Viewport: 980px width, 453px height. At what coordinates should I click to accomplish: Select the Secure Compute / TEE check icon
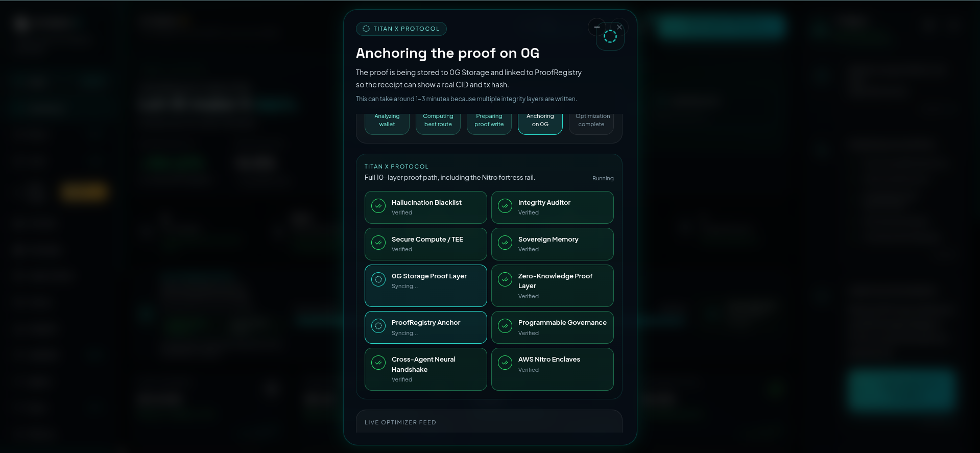[x=378, y=243]
